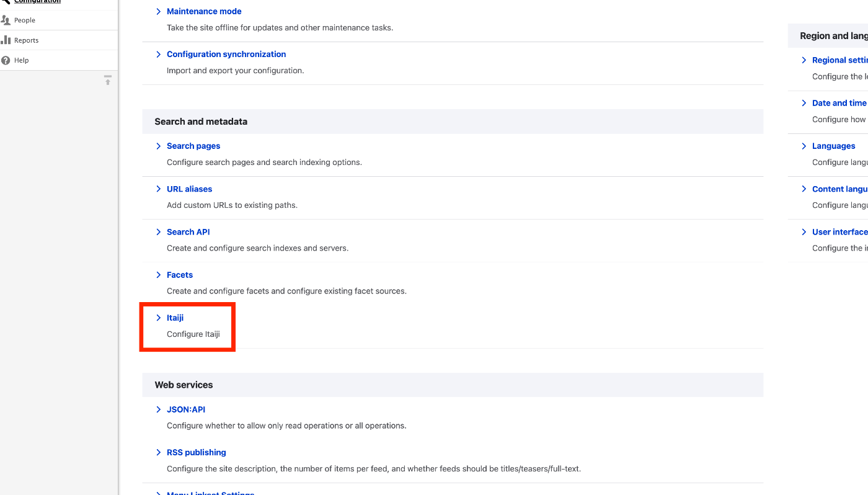868x495 pixels.
Task: Click chevron beside Facets
Action: coord(159,274)
